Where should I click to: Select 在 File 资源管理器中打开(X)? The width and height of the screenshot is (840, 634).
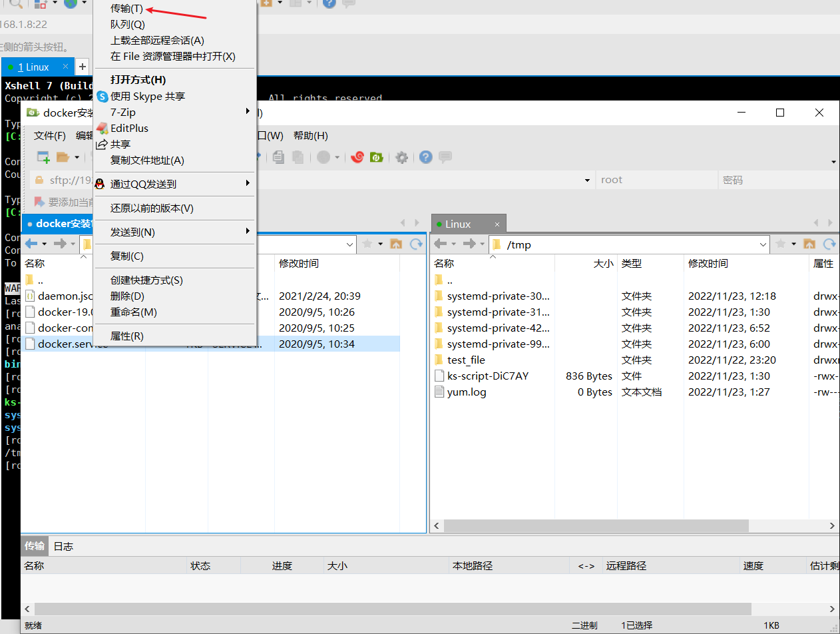(173, 57)
